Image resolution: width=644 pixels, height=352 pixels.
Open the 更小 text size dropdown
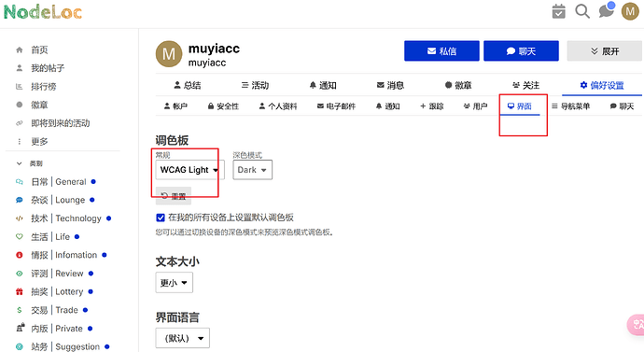174,283
